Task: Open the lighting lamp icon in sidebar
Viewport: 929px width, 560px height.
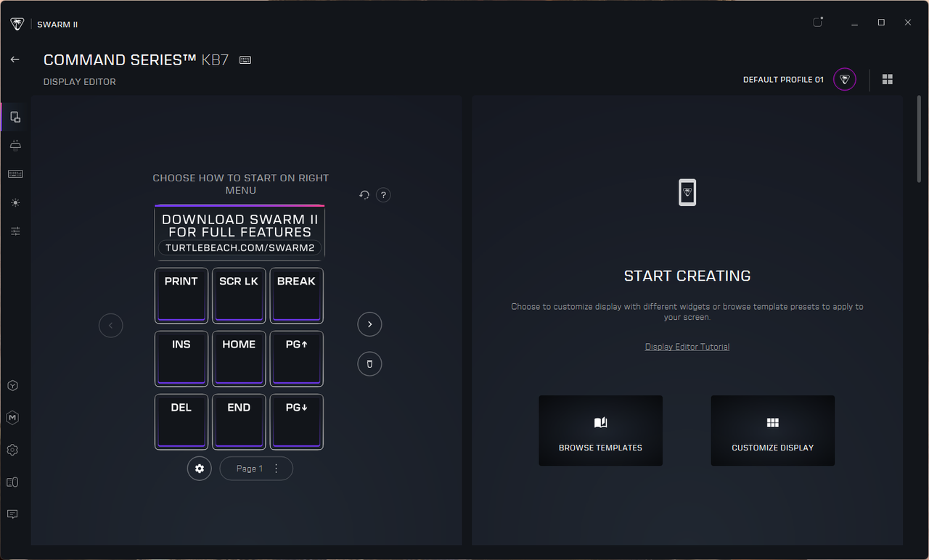Action: click(x=15, y=145)
